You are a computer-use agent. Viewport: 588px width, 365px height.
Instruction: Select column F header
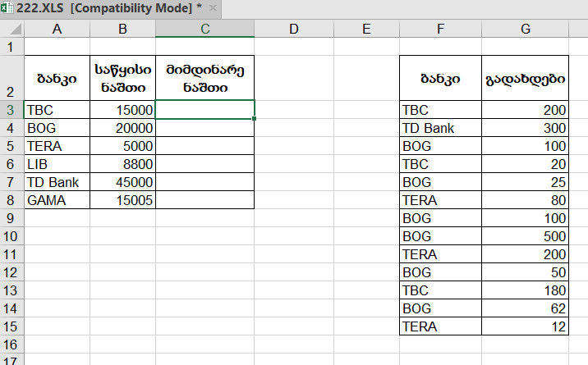(441, 29)
